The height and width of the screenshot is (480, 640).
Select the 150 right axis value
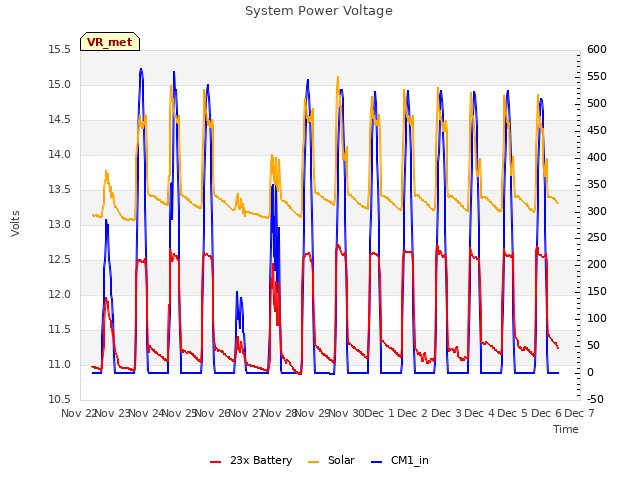click(x=597, y=291)
